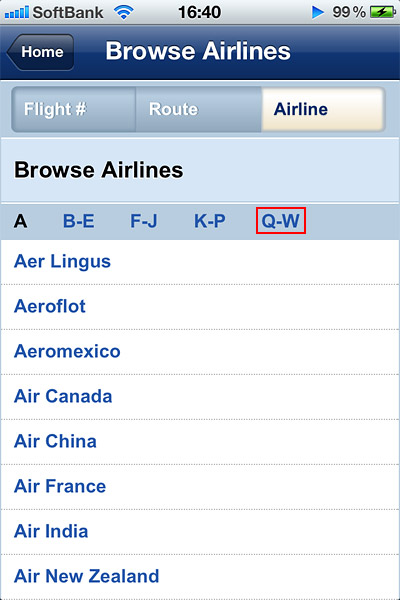The image size is (400, 600).
Task: Tap the battery charging icon
Action: tap(382, 12)
